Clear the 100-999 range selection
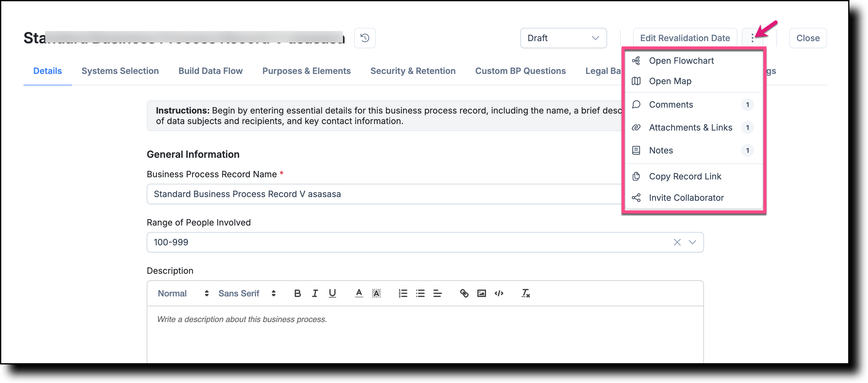 pyautogui.click(x=677, y=243)
